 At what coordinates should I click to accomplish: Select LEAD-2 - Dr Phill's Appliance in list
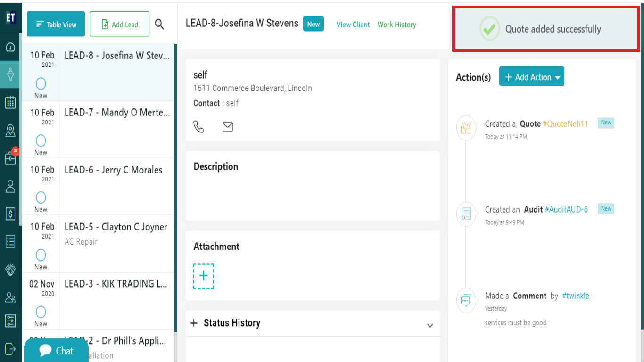[98, 346]
